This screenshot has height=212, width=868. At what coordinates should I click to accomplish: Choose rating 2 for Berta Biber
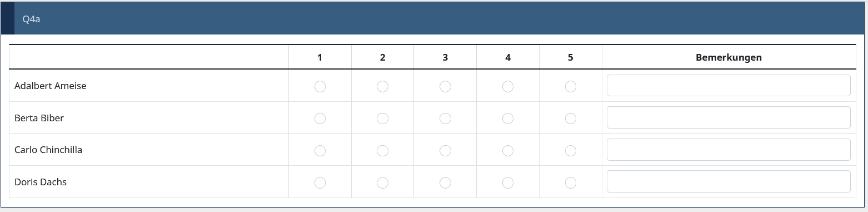click(x=382, y=119)
